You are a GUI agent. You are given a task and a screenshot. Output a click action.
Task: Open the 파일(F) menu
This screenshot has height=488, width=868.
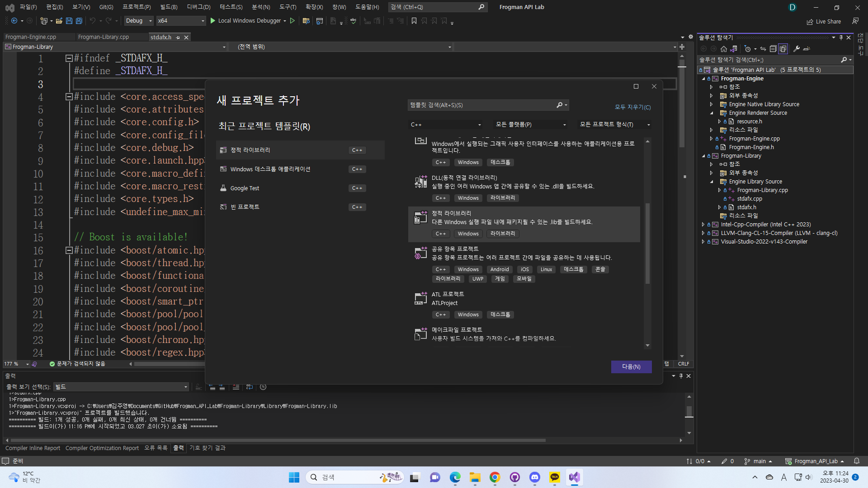point(28,7)
